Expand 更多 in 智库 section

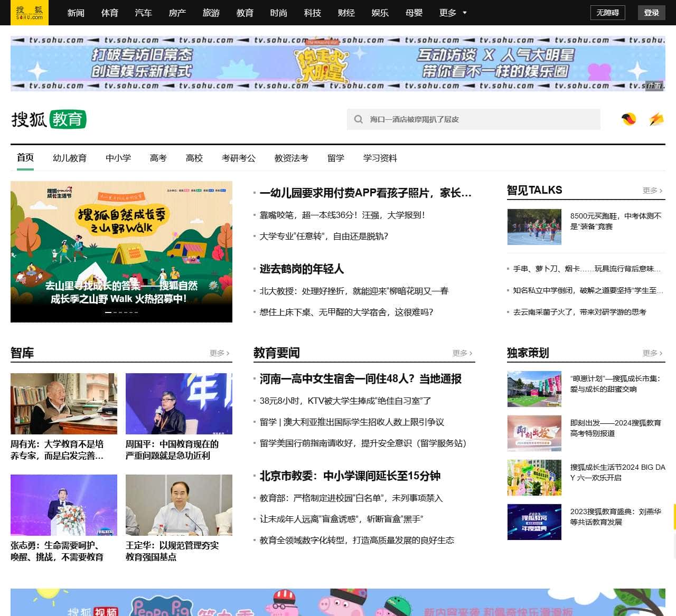coord(219,353)
